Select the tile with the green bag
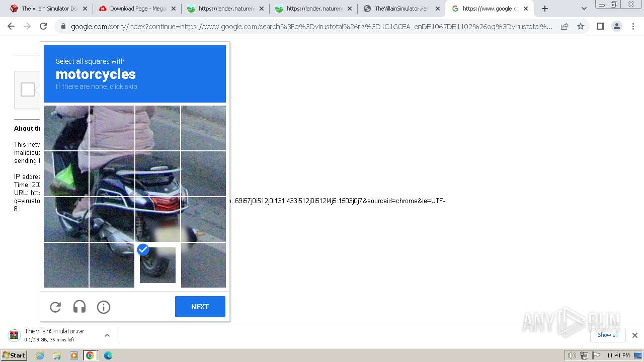The height and width of the screenshot is (362, 644). [x=66, y=173]
